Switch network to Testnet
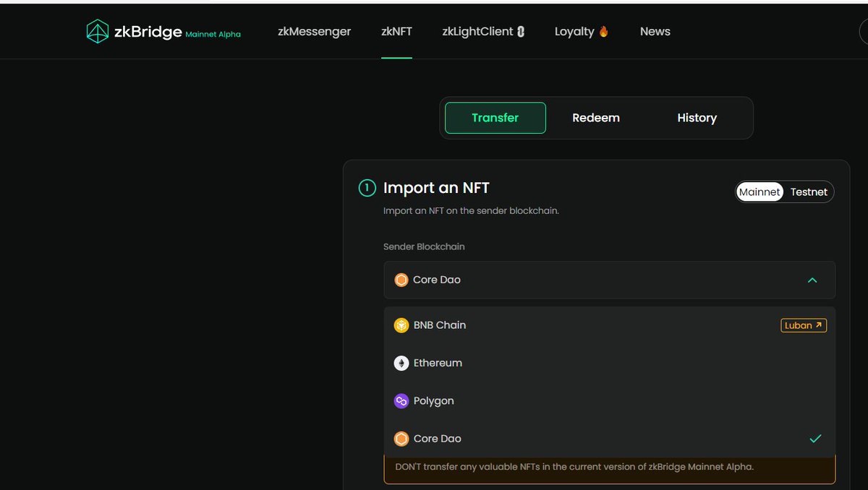The image size is (868, 490). [x=809, y=192]
